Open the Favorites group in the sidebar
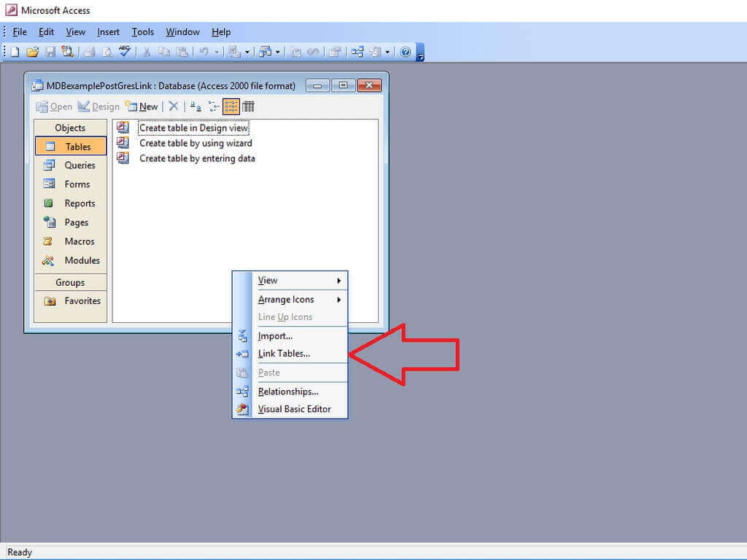Screen dimensions: 747x560 click(x=82, y=300)
